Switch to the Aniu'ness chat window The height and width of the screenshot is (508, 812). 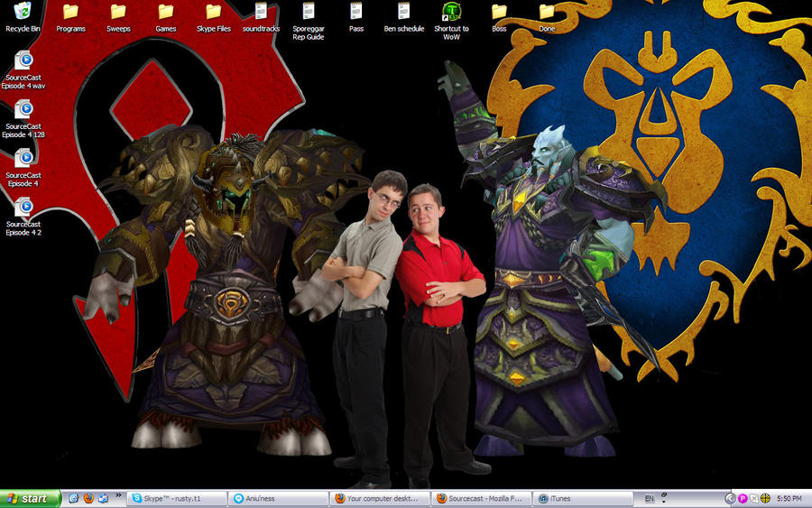279,498
